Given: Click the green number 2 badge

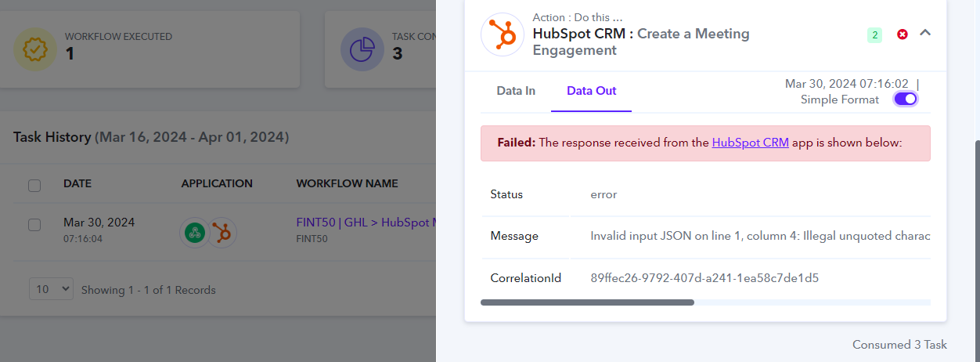Looking at the screenshot, I should (x=874, y=34).
